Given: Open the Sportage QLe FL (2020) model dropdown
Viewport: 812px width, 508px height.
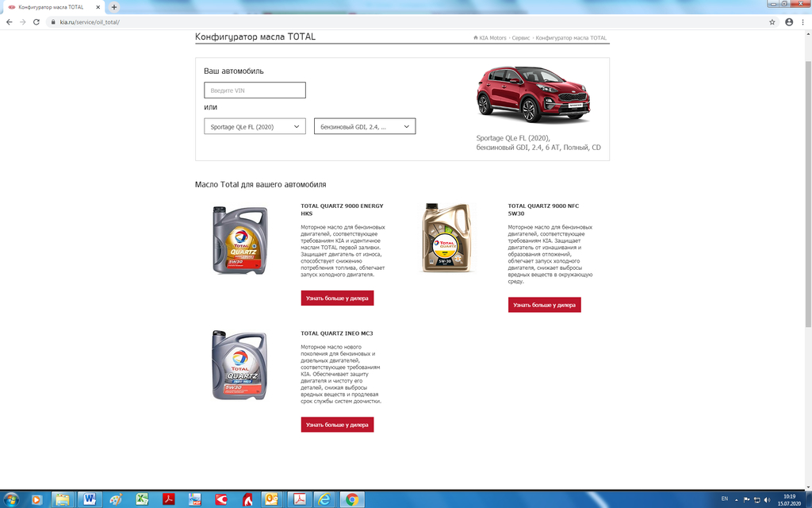Looking at the screenshot, I should point(255,126).
